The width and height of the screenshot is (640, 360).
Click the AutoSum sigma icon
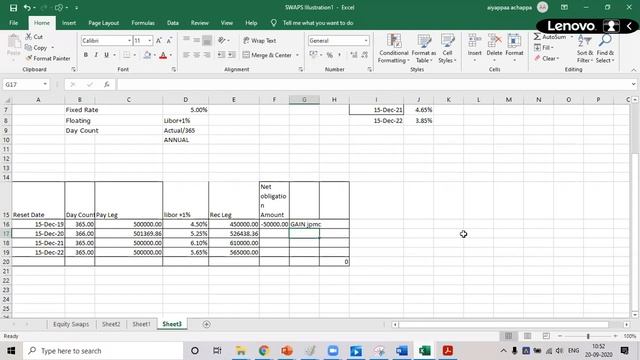click(537, 37)
